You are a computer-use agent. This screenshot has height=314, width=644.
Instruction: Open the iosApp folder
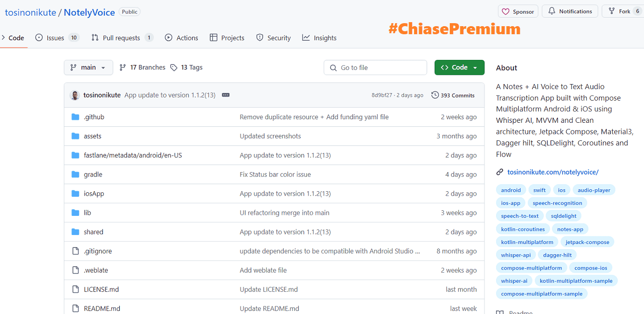tap(94, 194)
